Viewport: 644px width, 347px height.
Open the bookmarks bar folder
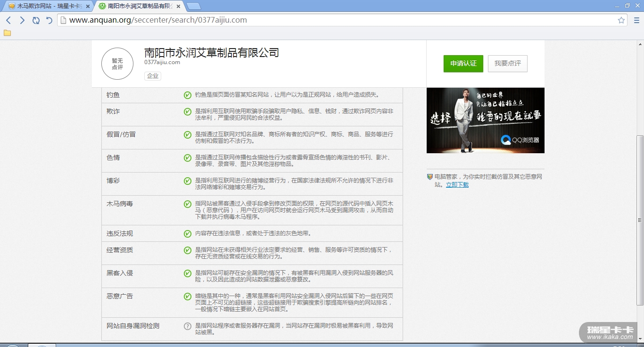(x=7, y=33)
